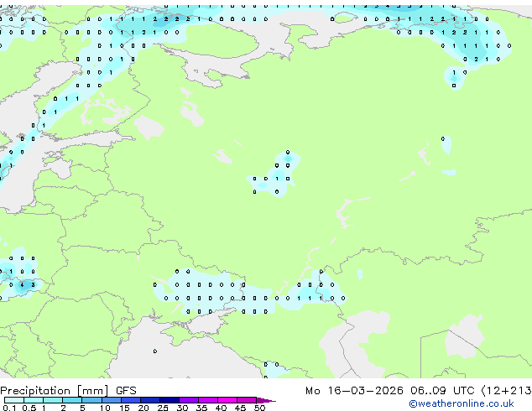Click the '45' legend scale label
The image size is (532, 411).
pyautogui.click(x=240, y=408)
